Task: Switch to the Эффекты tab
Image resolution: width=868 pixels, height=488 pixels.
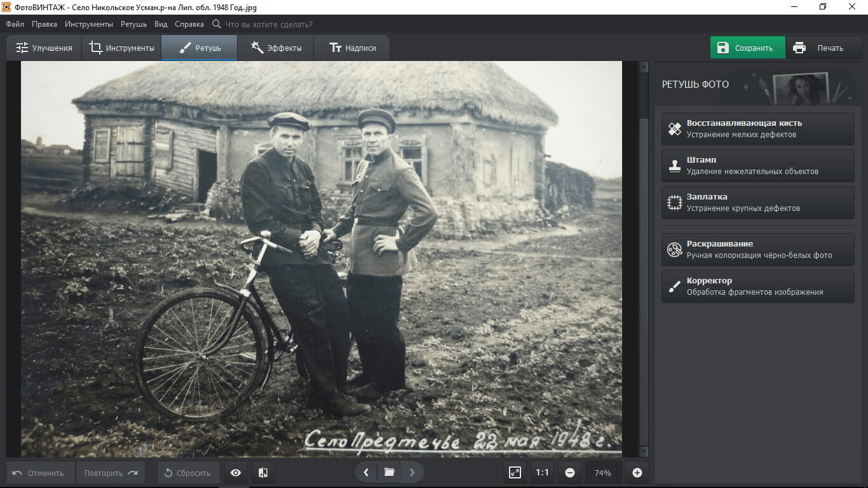Action: pyautogui.click(x=276, y=48)
